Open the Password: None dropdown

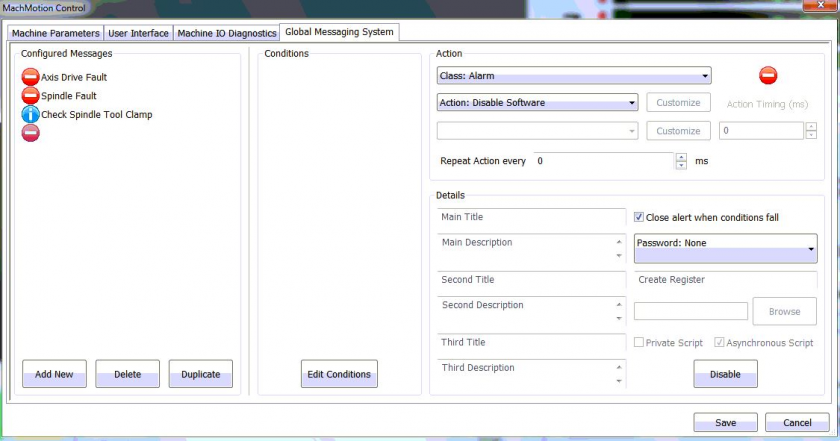click(725, 249)
